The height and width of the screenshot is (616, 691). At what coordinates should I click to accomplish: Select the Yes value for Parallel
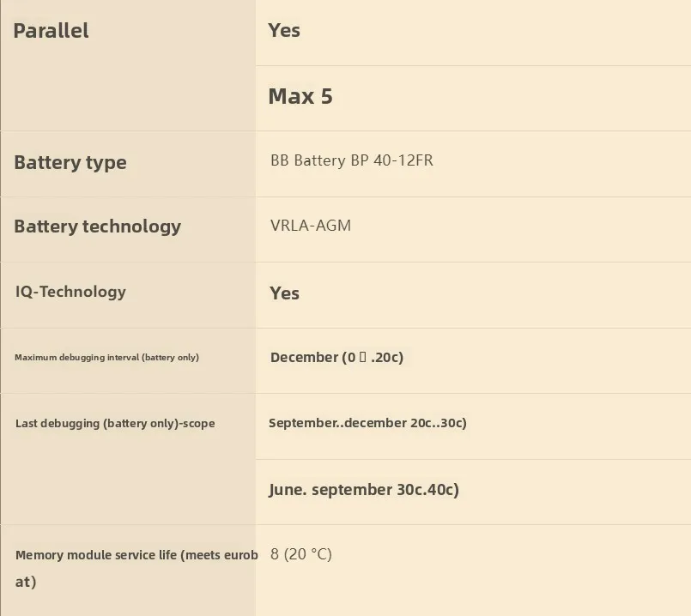coord(284,31)
